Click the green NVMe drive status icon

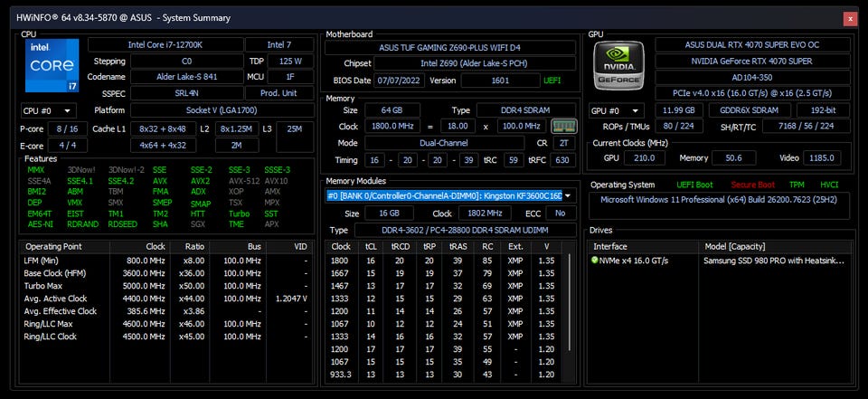point(595,261)
